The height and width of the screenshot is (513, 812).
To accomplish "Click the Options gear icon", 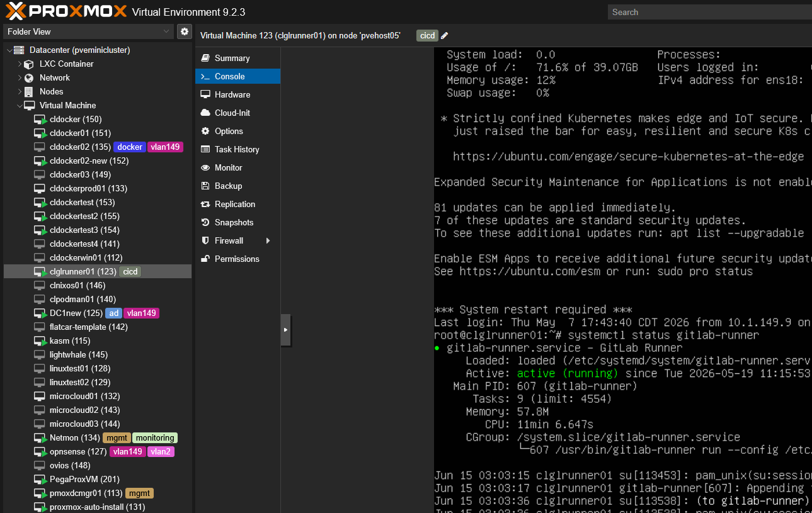I will click(x=205, y=131).
